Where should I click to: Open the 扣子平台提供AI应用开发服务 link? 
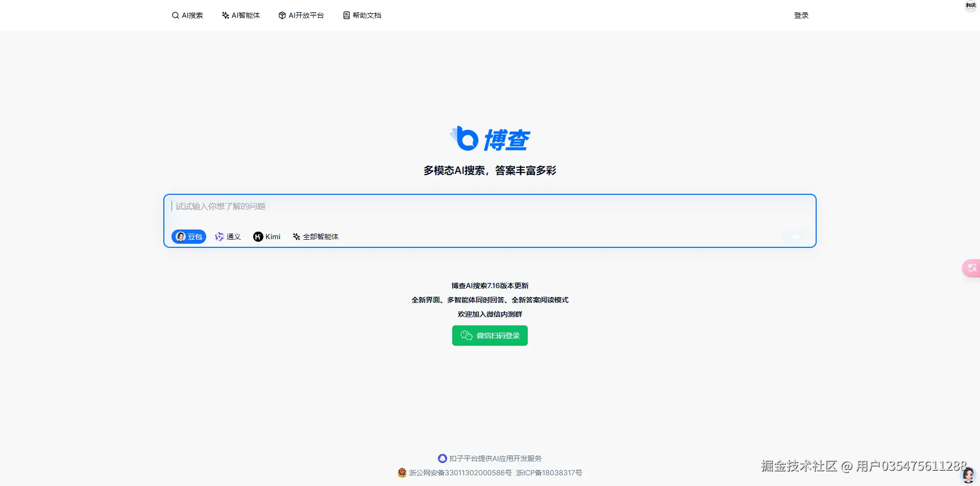(490, 458)
